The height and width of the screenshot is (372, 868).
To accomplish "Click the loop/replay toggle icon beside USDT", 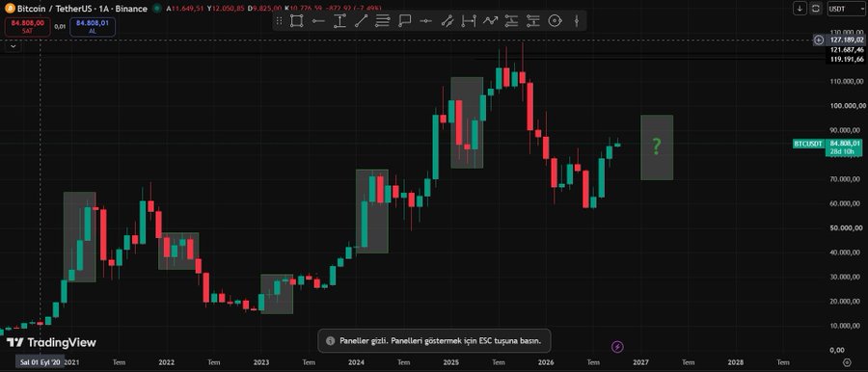I will point(816,9).
